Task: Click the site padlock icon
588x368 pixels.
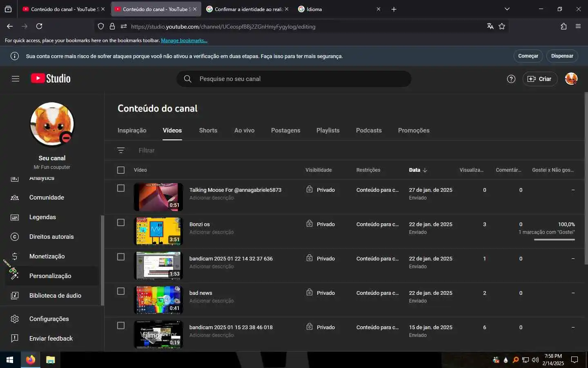Action: [x=112, y=27]
